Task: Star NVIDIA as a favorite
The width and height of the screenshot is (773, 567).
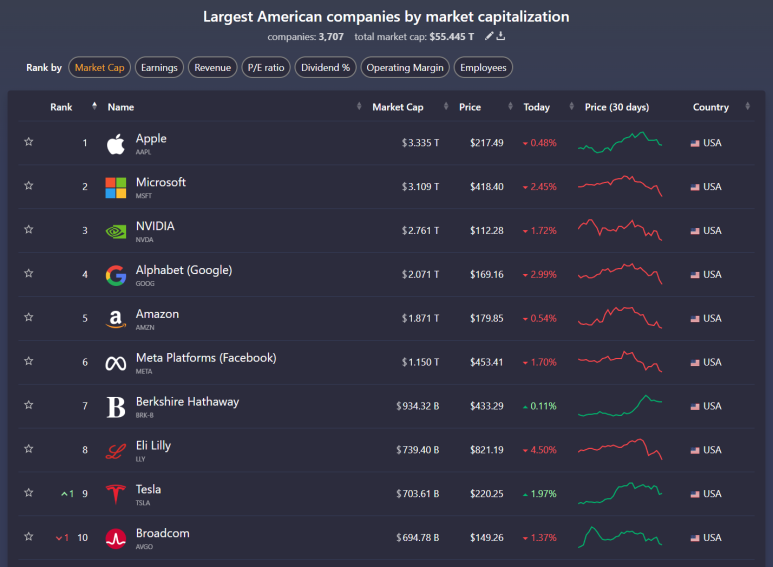Action: (x=29, y=230)
